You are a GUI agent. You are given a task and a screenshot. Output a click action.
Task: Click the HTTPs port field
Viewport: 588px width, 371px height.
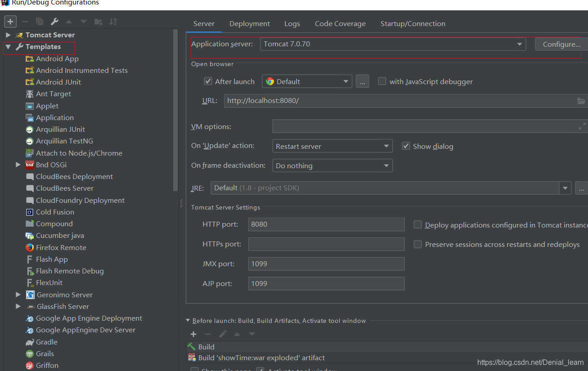[x=326, y=244]
